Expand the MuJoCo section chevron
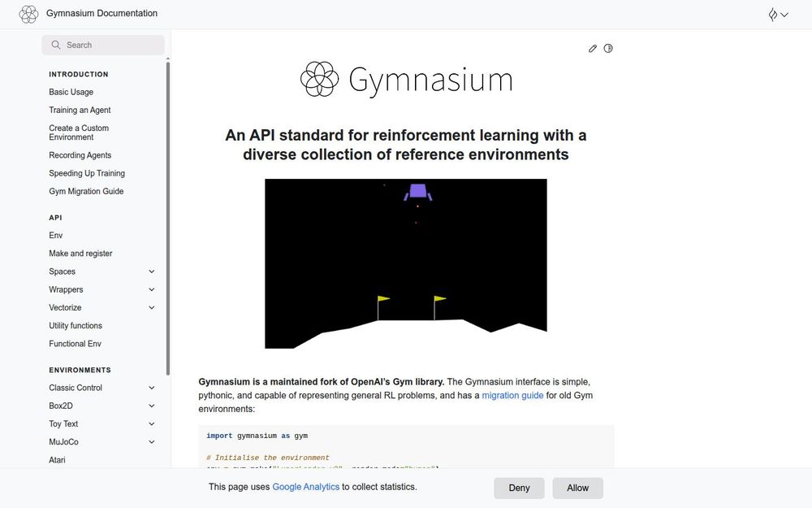This screenshot has height=508, width=812. (x=152, y=442)
